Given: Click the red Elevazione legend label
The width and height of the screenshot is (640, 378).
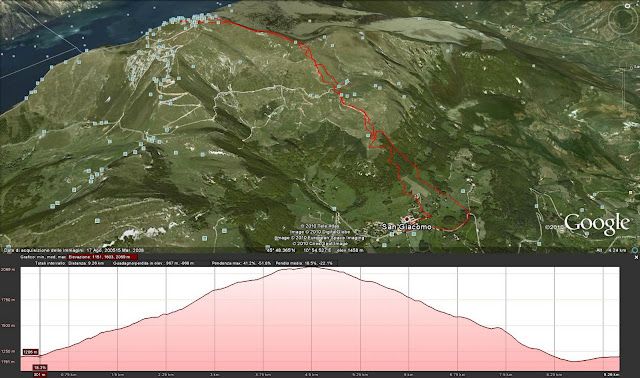Looking at the screenshot, I should (102, 257).
